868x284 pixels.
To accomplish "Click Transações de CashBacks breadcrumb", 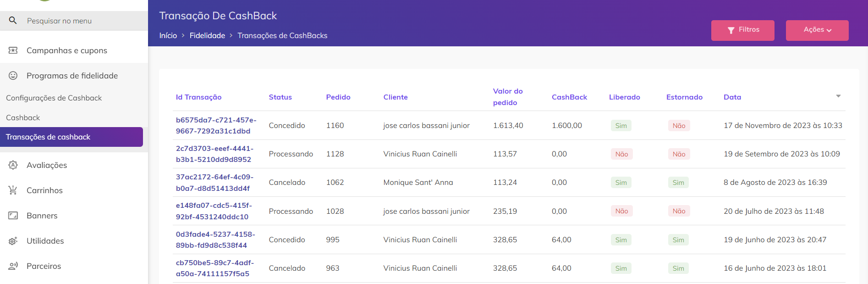I will pos(282,35).
